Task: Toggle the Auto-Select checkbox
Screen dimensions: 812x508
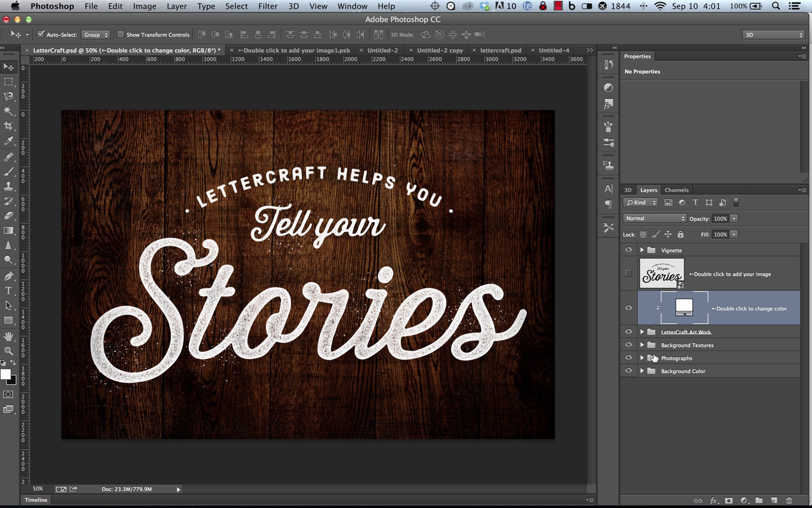Action: (x=41, y=34)
